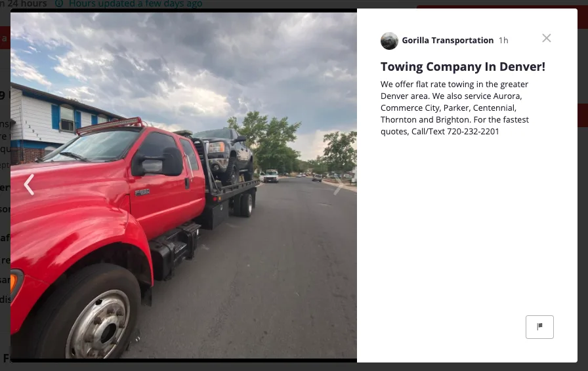Click the Towing Company In Denver! heading
588x371 pixels.
click(x=463, y=67)
